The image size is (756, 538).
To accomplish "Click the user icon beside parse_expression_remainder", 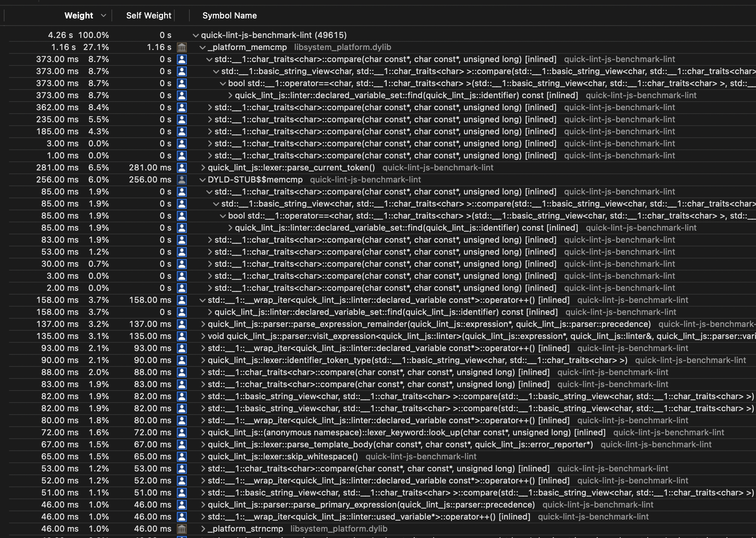I will (x=182, y=324).
